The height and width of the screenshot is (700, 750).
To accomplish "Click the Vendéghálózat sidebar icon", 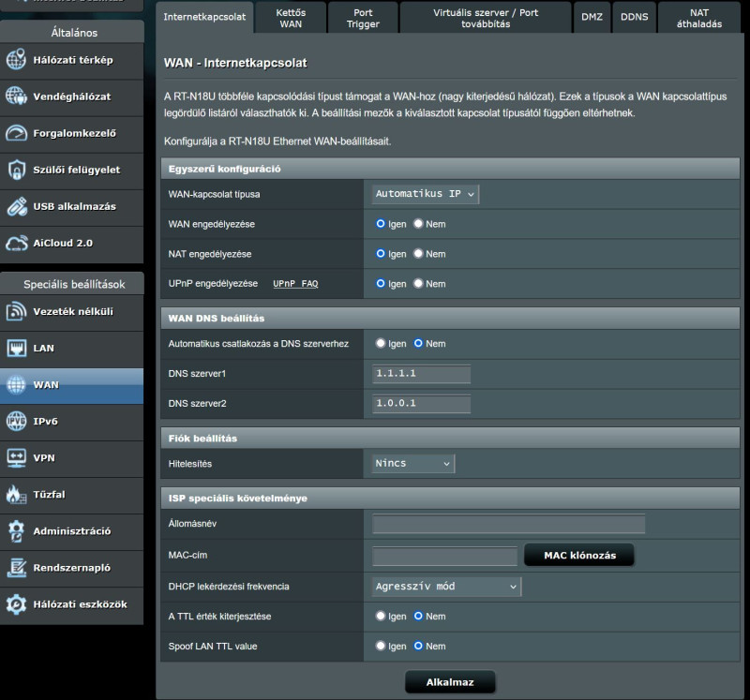I will (x=17, y=97).
